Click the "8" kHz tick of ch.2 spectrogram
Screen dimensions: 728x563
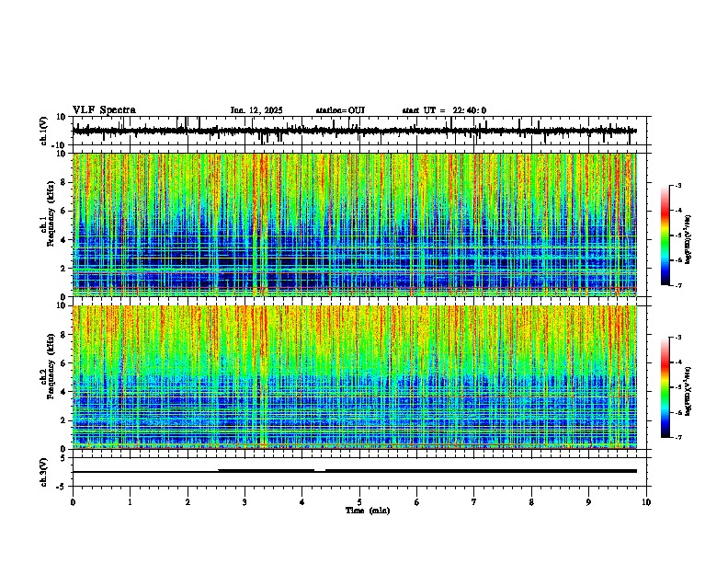[64, 335]
